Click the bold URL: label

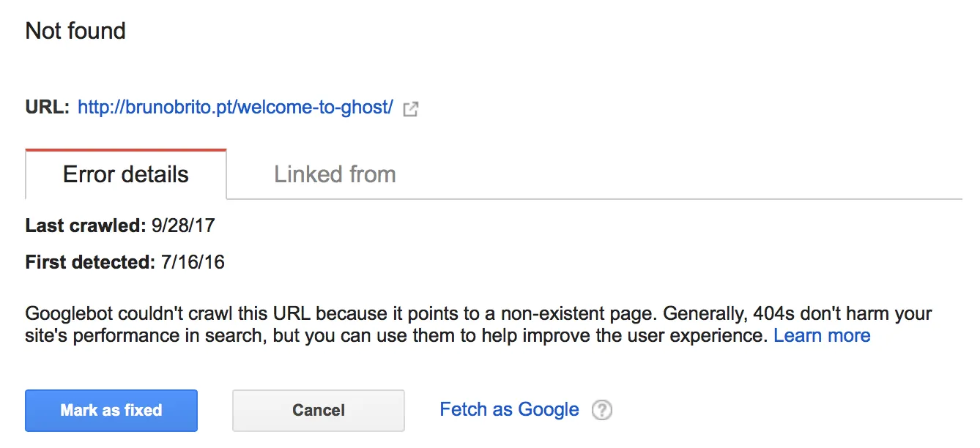pyautogui.click(x=48, y=108)
